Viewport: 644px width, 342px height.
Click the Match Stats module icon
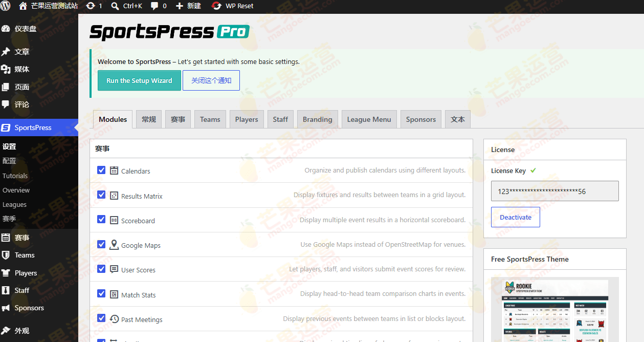click(114, 294)
